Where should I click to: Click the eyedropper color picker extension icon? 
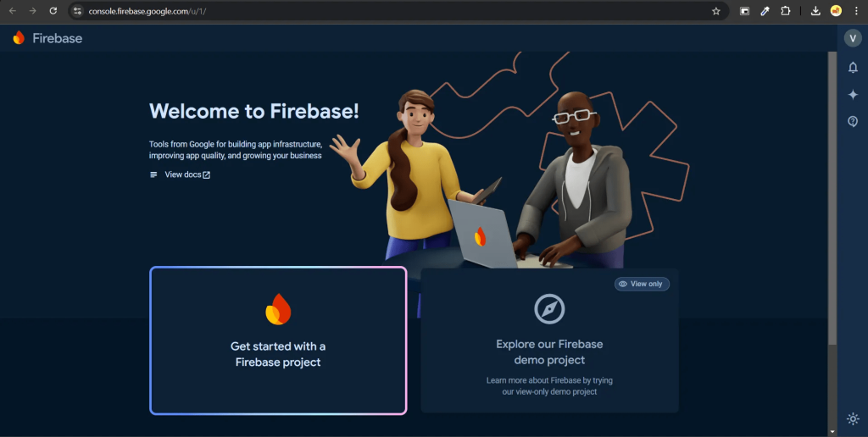pos(765,11)
